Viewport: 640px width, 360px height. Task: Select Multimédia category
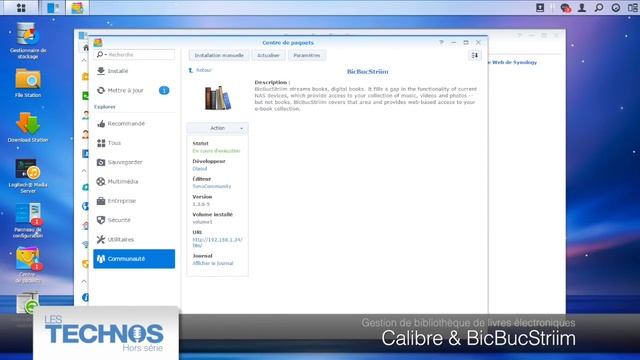coord(134,181)
